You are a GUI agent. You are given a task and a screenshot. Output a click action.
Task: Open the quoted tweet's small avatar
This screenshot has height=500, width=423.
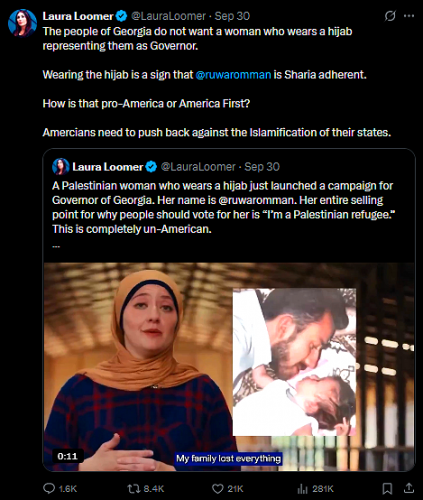pos(61,167)
